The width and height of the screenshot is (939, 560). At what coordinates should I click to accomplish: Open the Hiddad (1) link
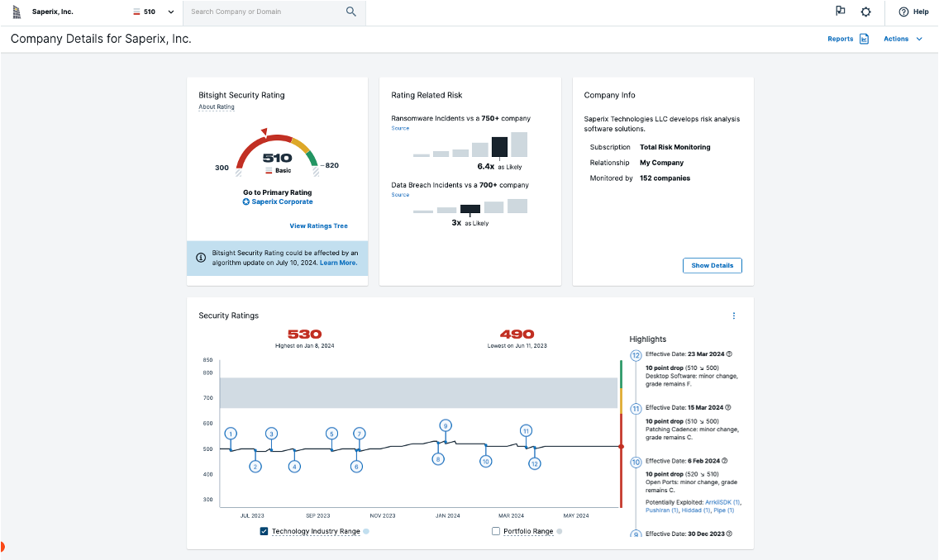696,510
